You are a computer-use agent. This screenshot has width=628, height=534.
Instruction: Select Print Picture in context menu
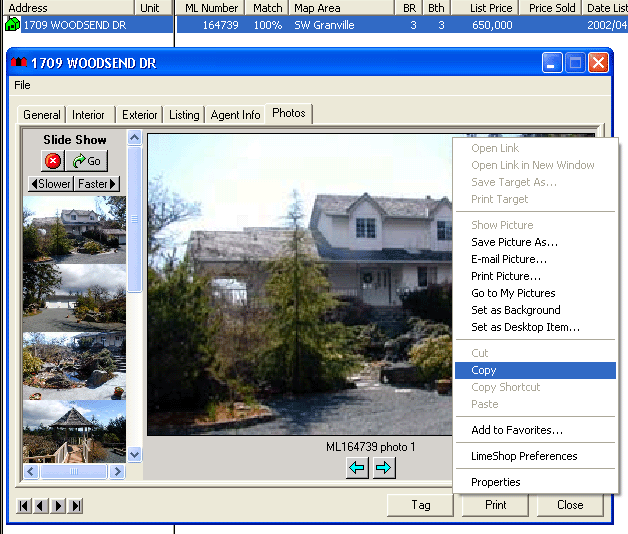[x=535, y=276]
